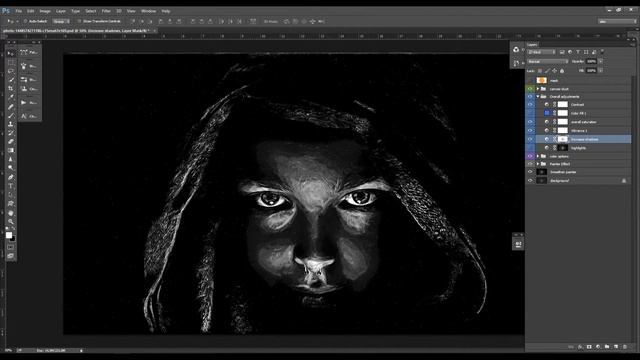Select the Horizontal Type tool
Viewport: 640px width, 360px height.
point(11,186)
